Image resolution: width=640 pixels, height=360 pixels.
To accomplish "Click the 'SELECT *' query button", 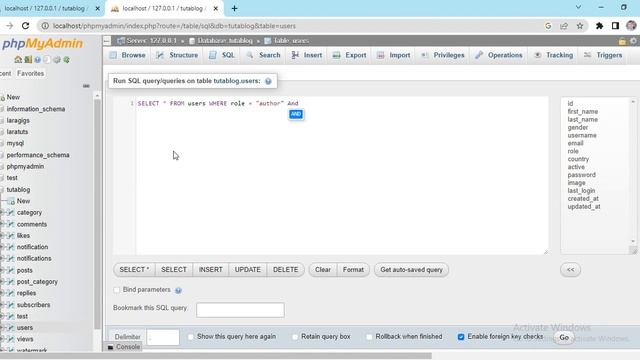I will click(x=134, y=270).
